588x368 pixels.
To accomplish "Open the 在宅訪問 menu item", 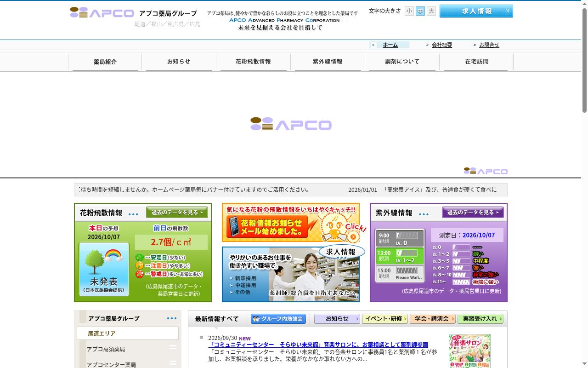I will 476,62.
